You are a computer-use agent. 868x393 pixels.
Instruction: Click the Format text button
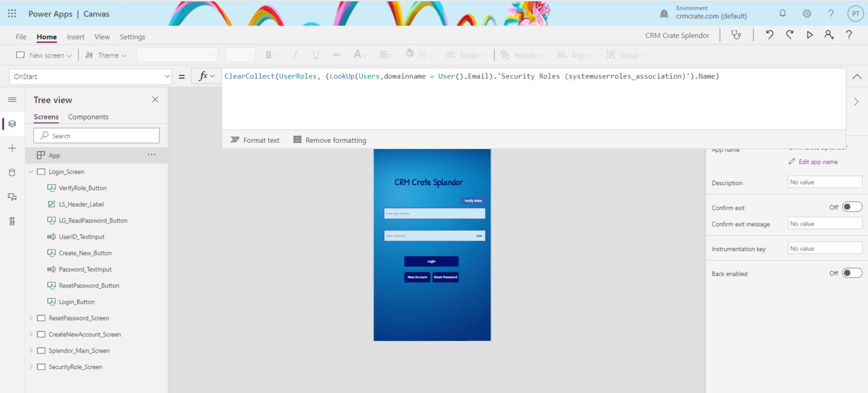point(255,139)
